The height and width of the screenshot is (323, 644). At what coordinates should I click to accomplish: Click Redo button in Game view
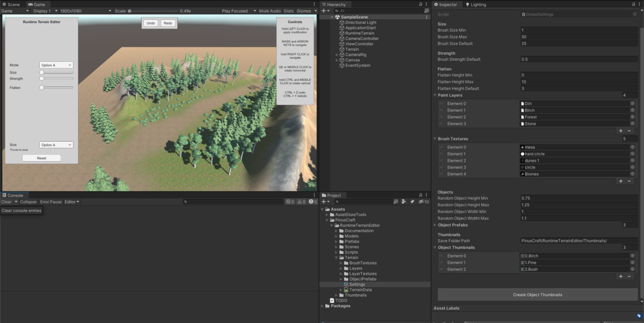167,23
